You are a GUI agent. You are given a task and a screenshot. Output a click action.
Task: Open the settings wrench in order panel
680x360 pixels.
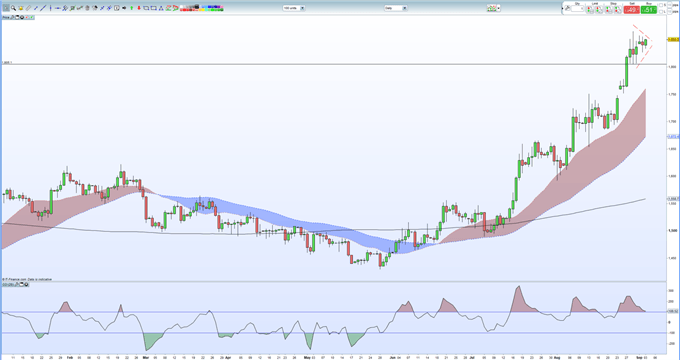(568, 8)
